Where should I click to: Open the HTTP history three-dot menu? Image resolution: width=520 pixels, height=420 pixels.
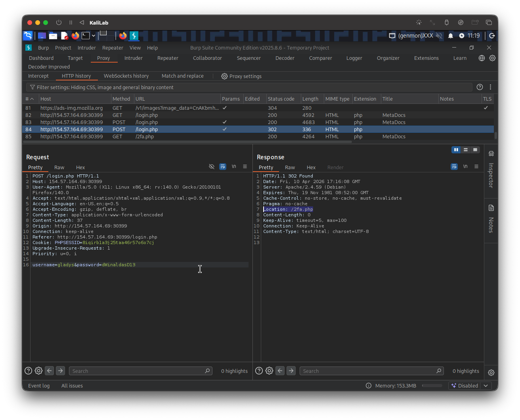(490, 87)
